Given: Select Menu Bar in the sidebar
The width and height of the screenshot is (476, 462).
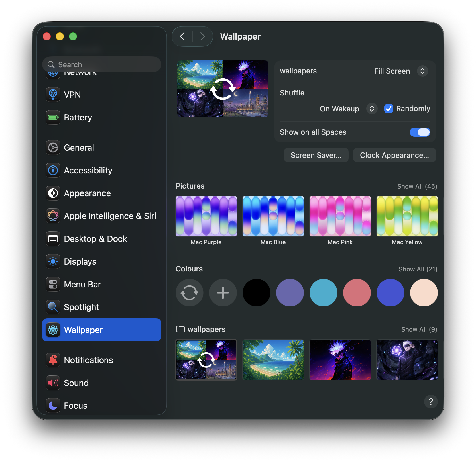Looking at the screenshot, I should [102, 284].
